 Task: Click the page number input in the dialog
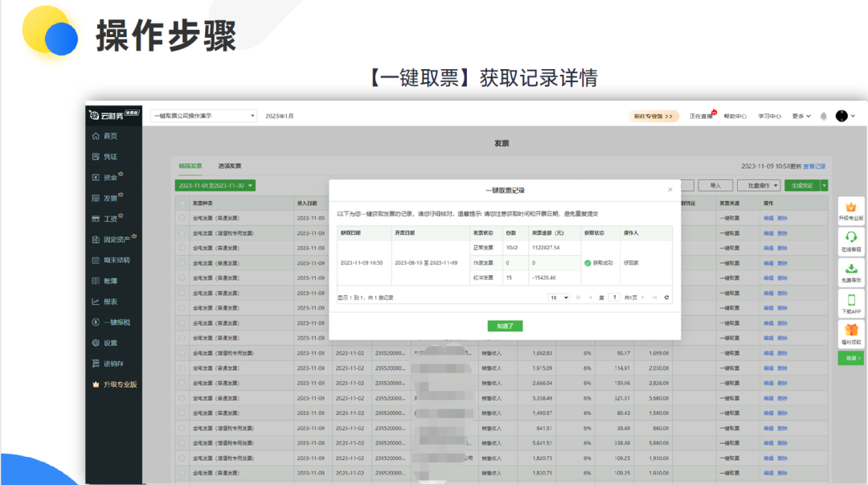(615, 298)
